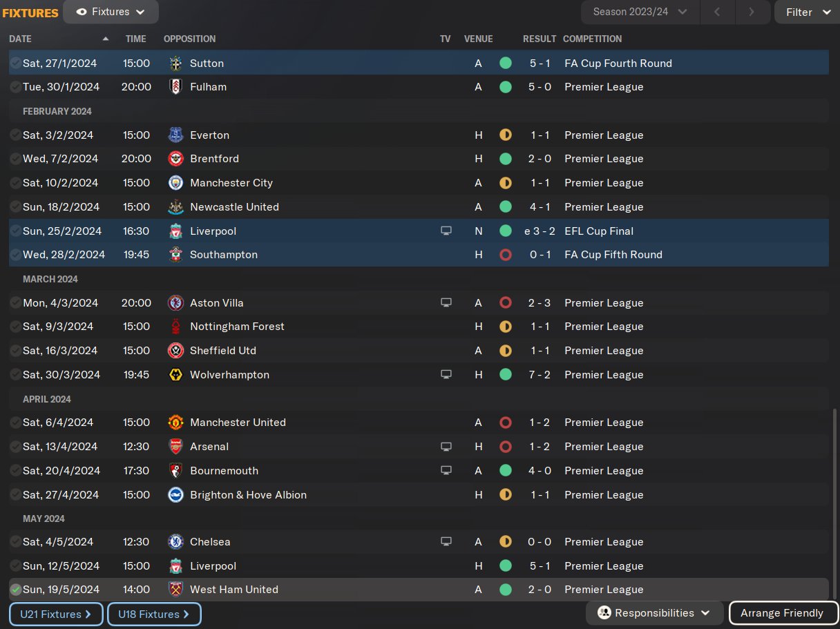Image resolution: width=840 pixels, height=629 pixels.
Task: Click the TV icon on the Arsenal row
Action: [x=446, y=447]
